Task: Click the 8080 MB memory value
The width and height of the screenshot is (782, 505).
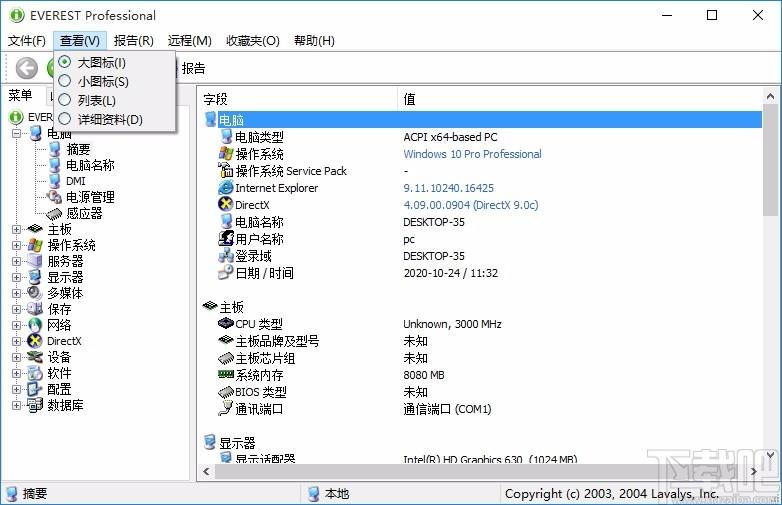Action: tap(424, 375)
